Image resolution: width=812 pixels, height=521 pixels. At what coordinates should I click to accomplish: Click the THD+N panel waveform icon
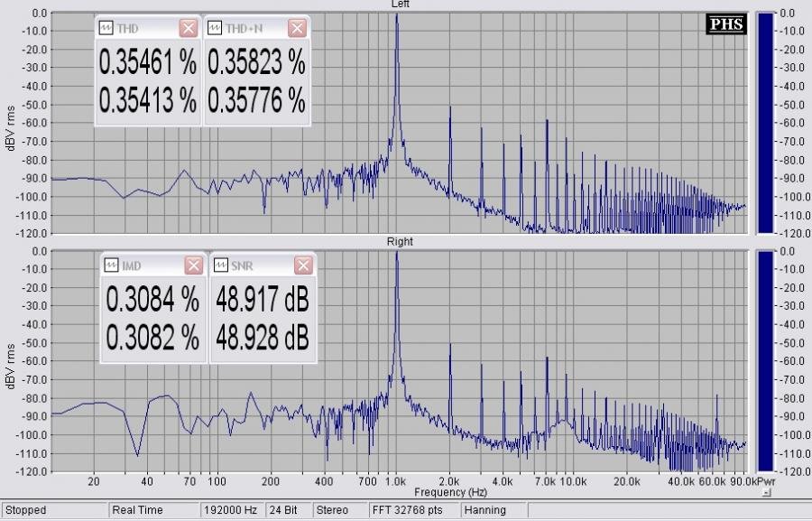pos(215,28)
